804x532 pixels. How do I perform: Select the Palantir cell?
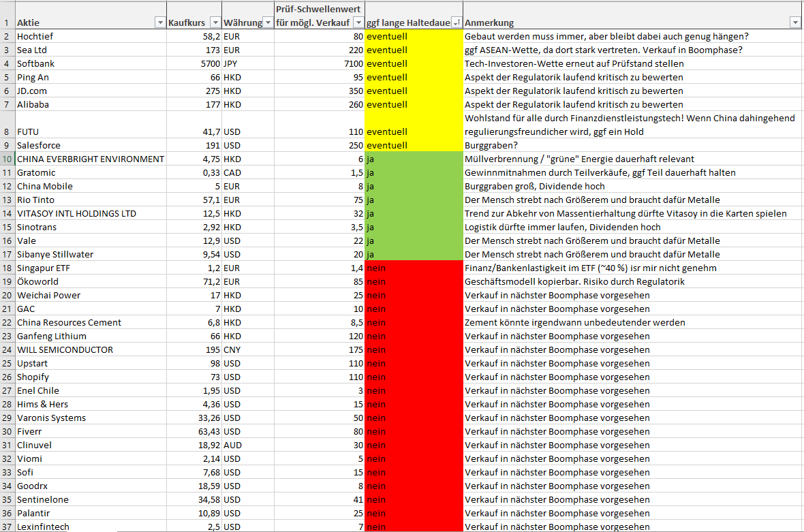click(x=91, y=514)
